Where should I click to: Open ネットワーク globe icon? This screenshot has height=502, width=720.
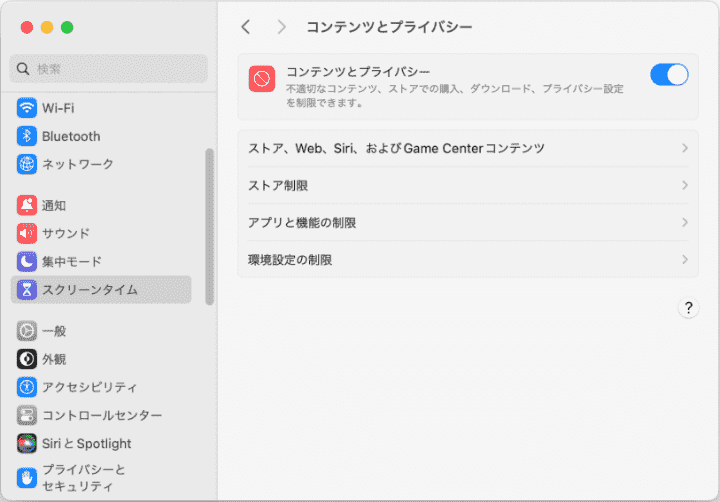[x=27, y=164]
